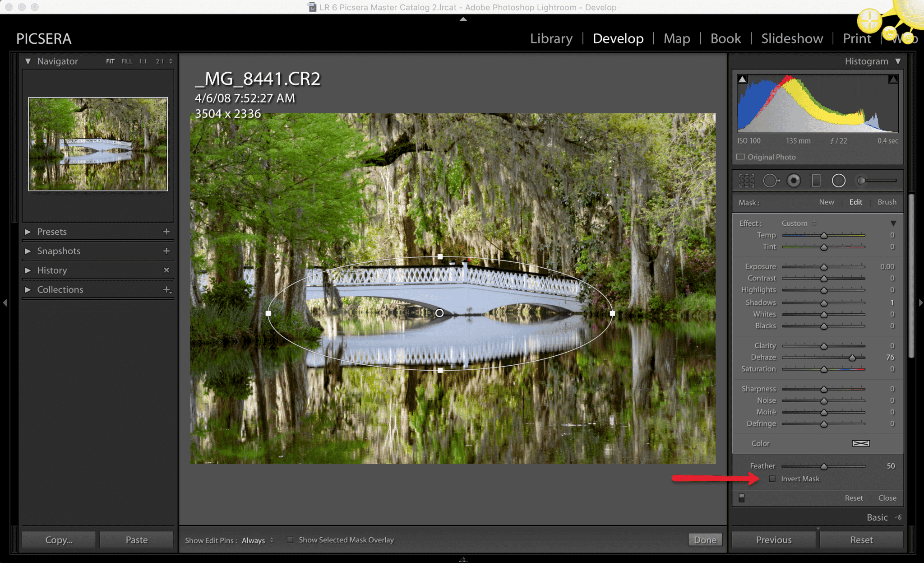
Task: Select the Radial Filter tool
Action: point(838,181)
